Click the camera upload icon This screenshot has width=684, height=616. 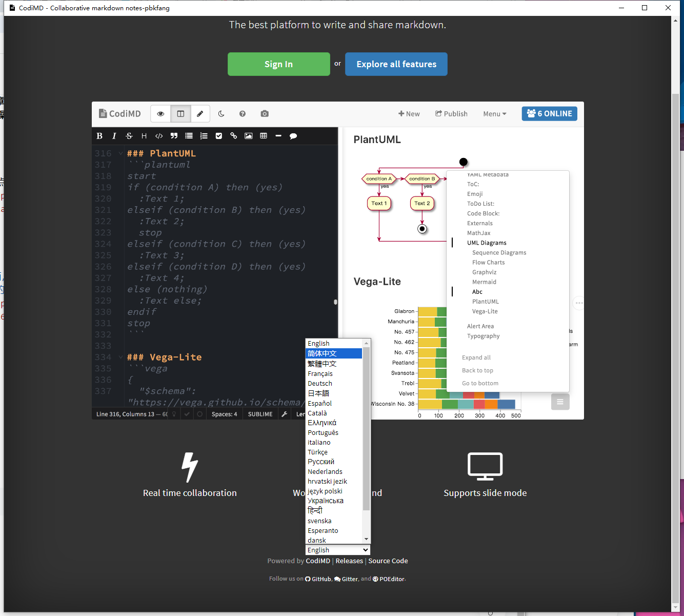265,114
